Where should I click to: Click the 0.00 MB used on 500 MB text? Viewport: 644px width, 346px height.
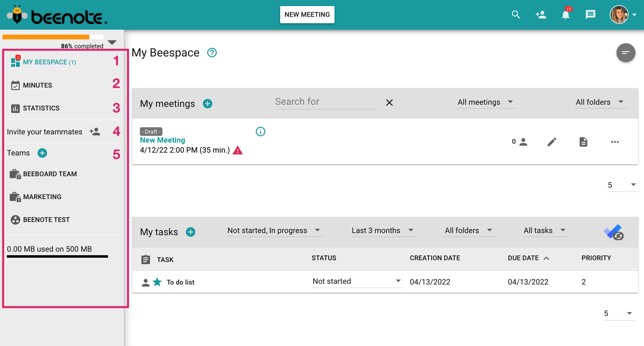pyautogui.click(x=49, y=249)
